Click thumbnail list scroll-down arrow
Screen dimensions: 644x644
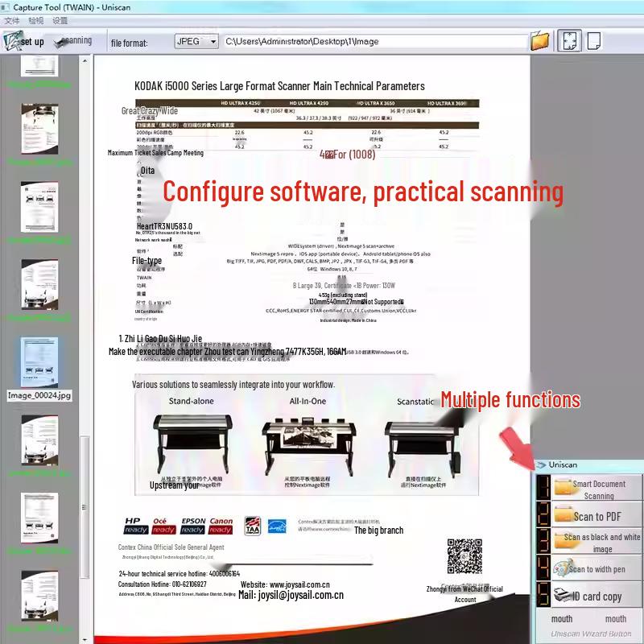[85, 639]
